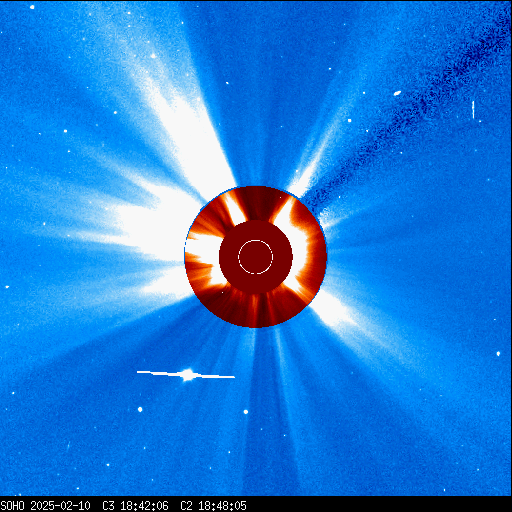
Task: Click the bright star near the right edge
Action: (498, 353)
